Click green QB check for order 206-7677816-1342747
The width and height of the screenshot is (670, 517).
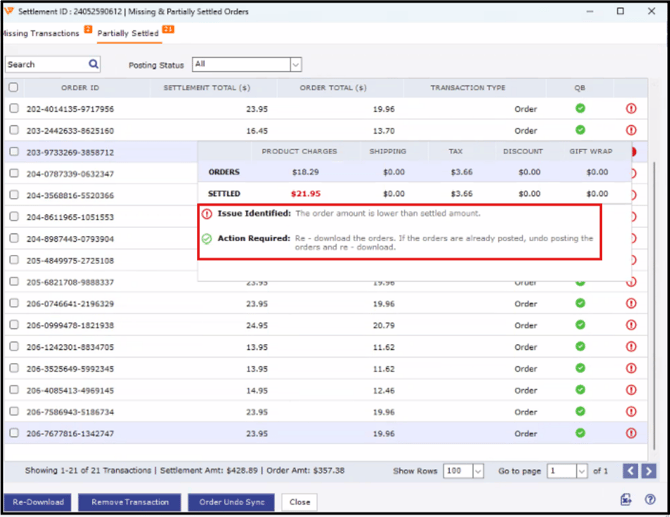point(580,433)
